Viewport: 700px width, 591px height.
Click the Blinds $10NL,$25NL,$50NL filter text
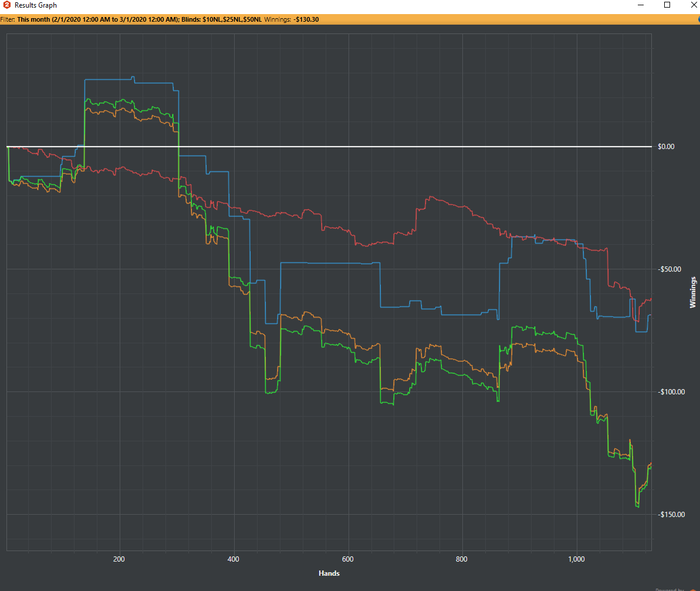221,19
